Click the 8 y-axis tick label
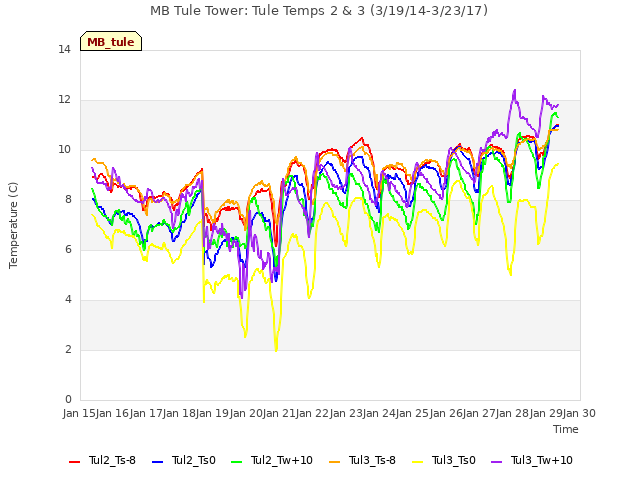 pos(68,200)
